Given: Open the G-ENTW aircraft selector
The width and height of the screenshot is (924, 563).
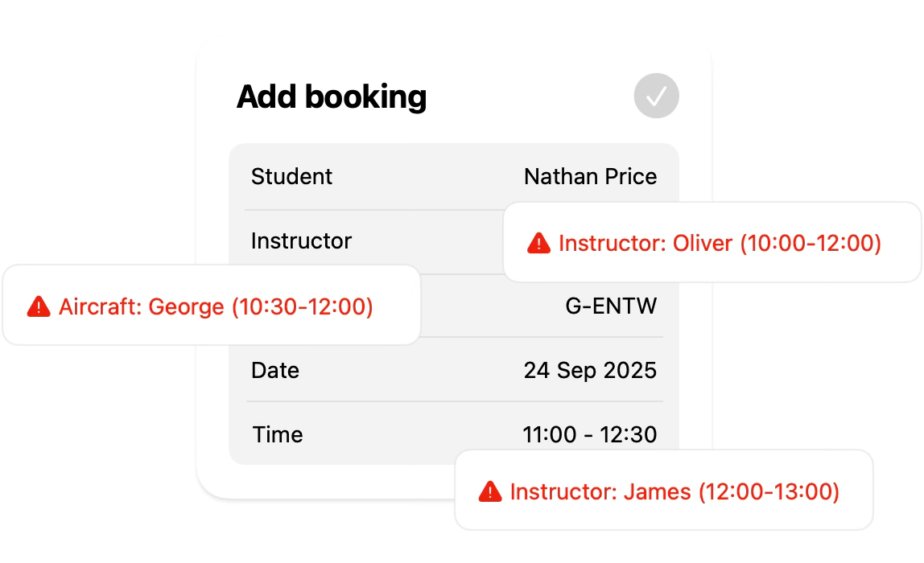Looking at the screenshot, I should point(611,306).
